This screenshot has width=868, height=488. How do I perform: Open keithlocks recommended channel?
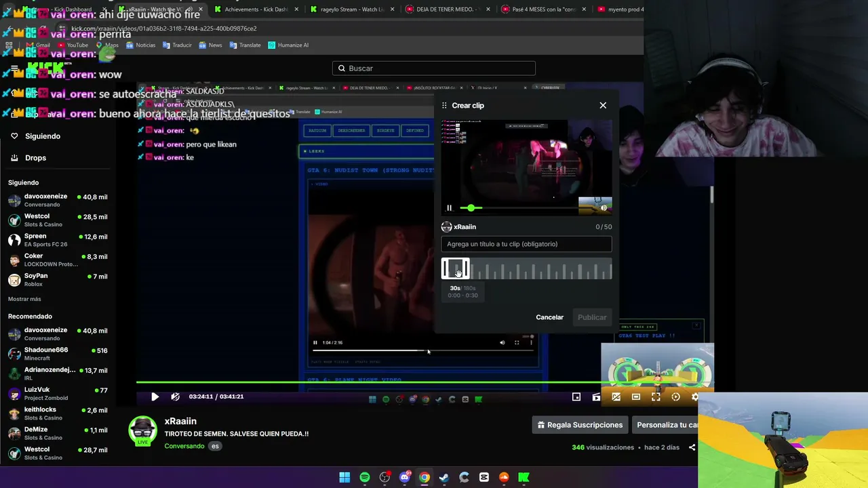click(58, 413)
